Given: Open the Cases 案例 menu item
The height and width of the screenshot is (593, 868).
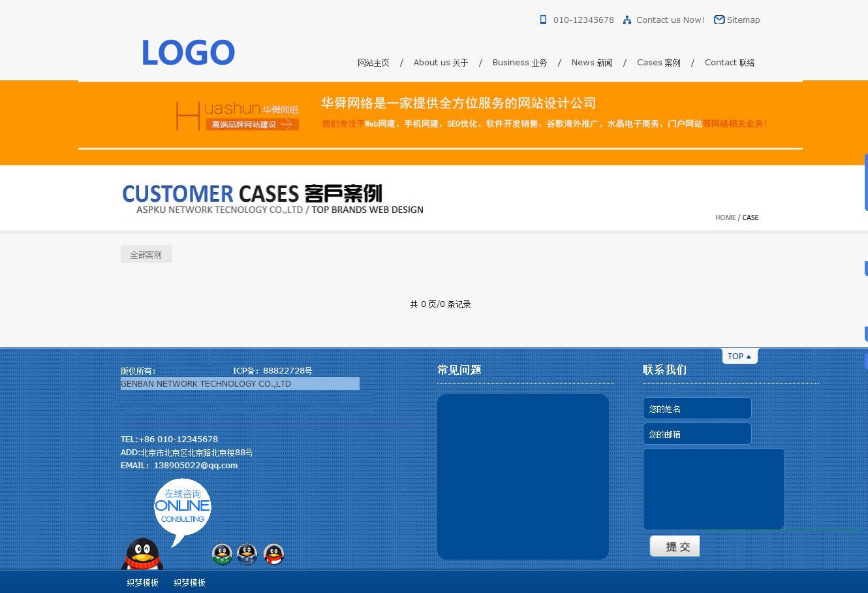Looking at the screenshot, I should [x=659, y=63].
